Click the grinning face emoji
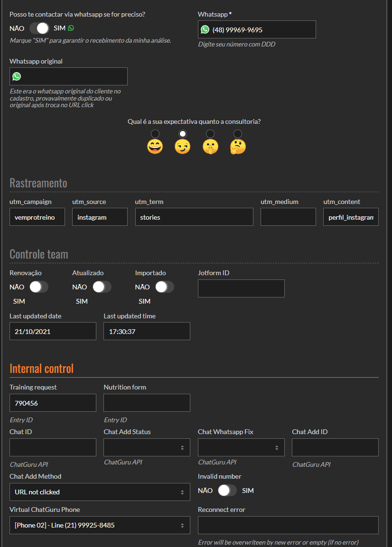The width and height of the screenshot is (392, 547). [155, 147]
